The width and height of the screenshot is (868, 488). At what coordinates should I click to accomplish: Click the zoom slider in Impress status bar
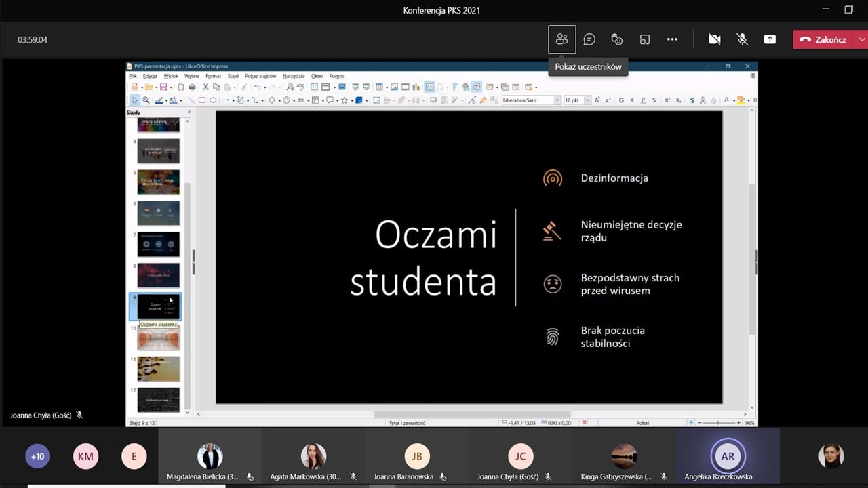click(x=719, y=422)
